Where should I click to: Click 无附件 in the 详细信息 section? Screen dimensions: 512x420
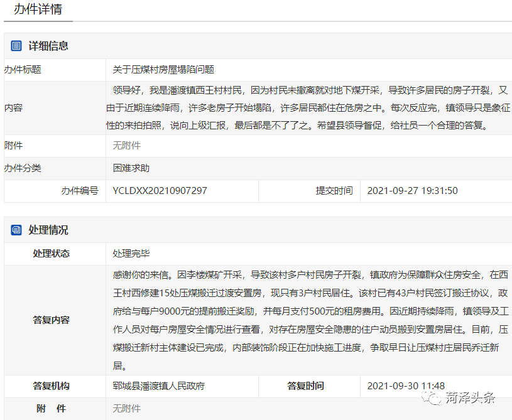[126, 146]
